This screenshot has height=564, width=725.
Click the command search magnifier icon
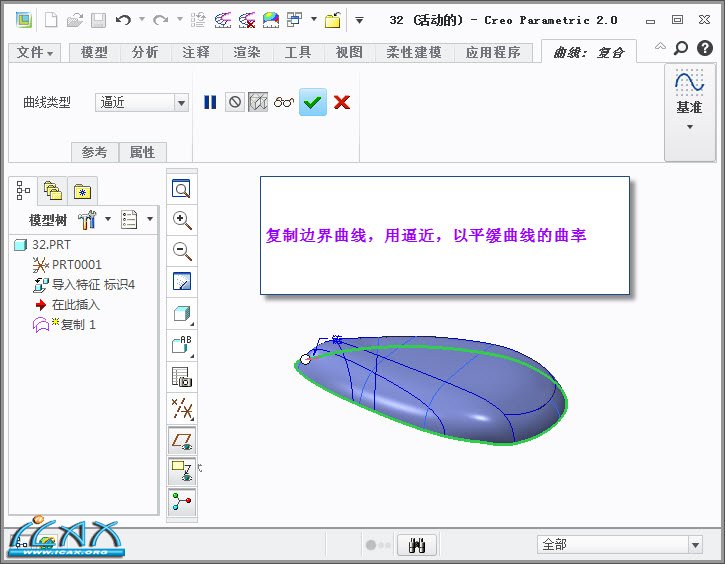(681, 48)
